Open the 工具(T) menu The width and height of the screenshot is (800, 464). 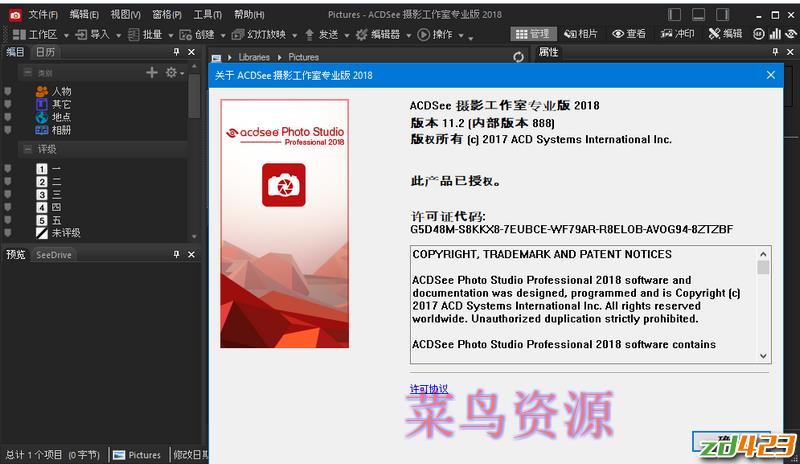pos(208,15)
